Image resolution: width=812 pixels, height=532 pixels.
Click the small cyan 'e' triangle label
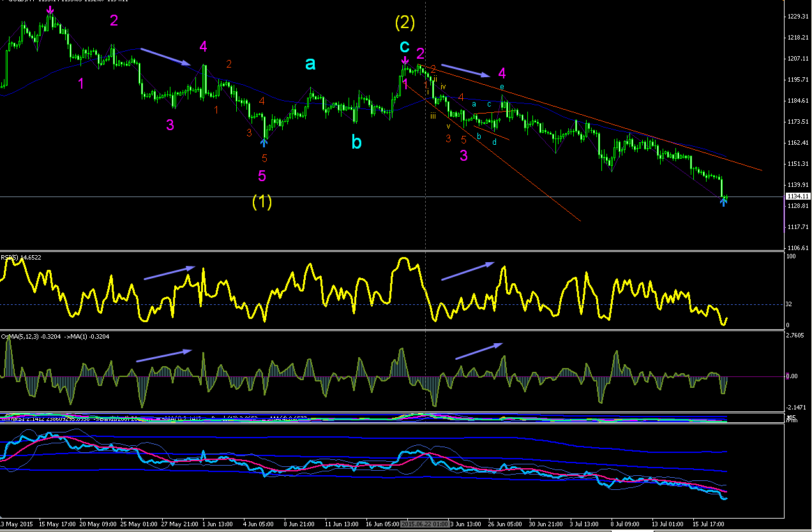click(502, 86)
